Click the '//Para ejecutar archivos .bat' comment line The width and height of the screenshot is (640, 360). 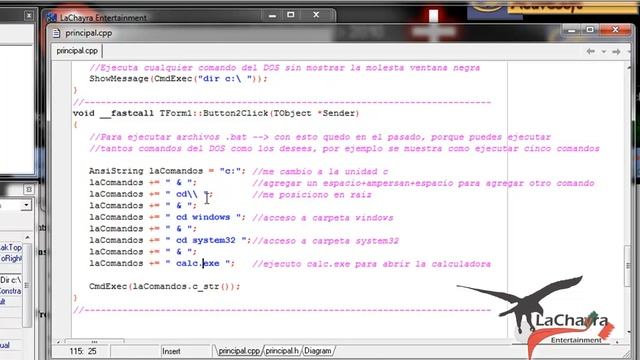click(x=320, y=137)
